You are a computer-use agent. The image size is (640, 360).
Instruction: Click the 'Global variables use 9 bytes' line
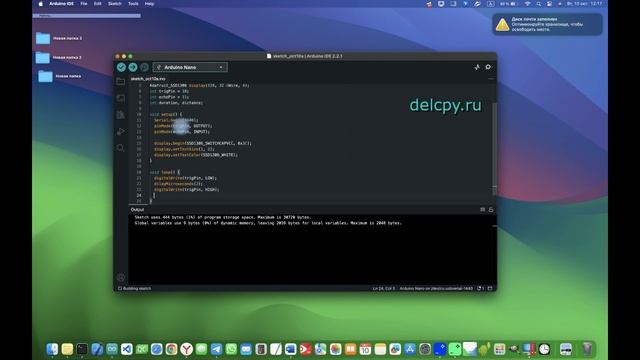click(x=268, y=223)
